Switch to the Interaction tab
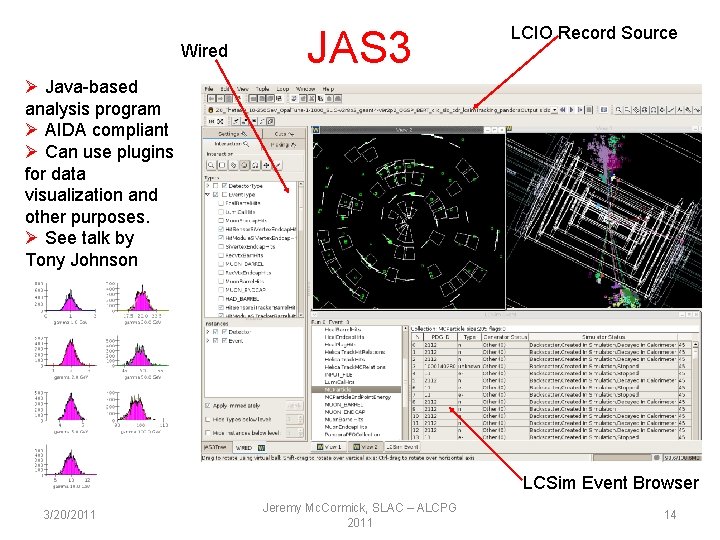Image resolution: width=720 pixels, height=540 pixels. 232,144
